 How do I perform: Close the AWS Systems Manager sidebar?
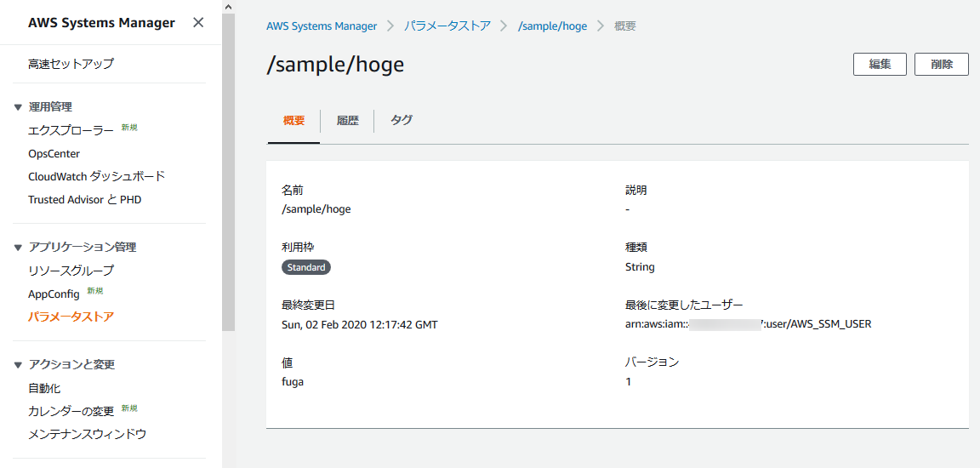pos(198,23)
